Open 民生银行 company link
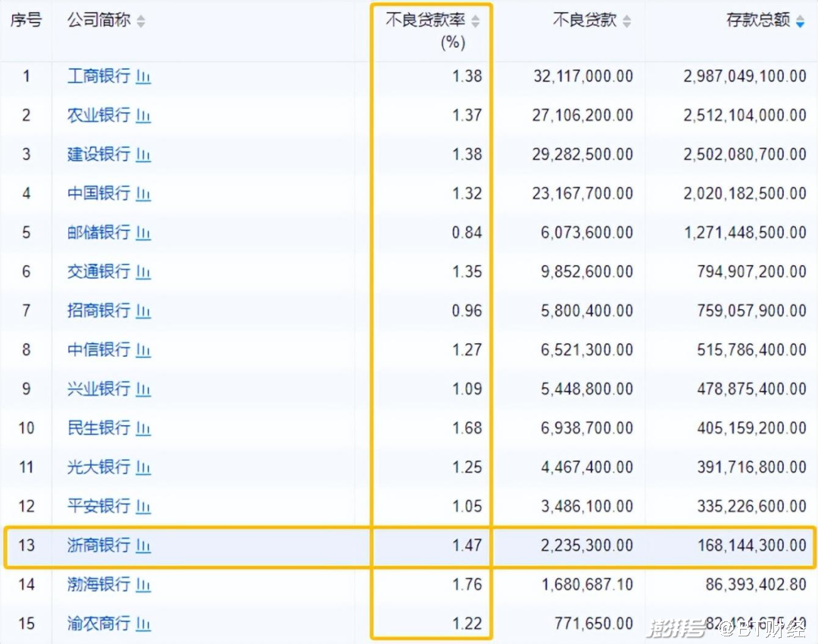818x644 pixels. coord(98,428)
